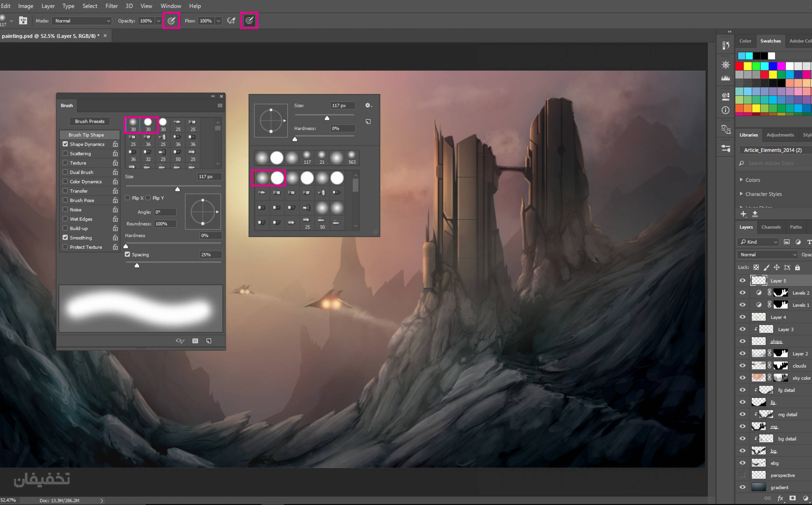This screenshot has width=812, height=505.
Task: Disable the Smoothing checkbox
Action: [65, 237]
